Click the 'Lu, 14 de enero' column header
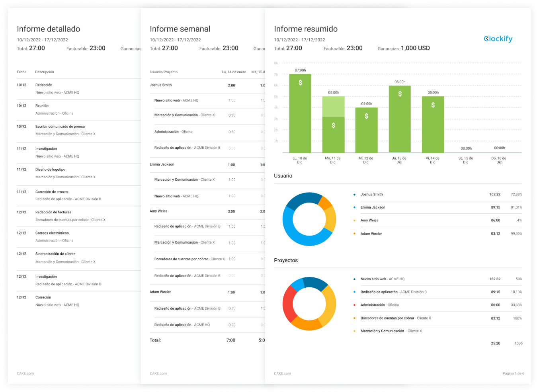This screenshot has width=539, height=392. [234, 72]
